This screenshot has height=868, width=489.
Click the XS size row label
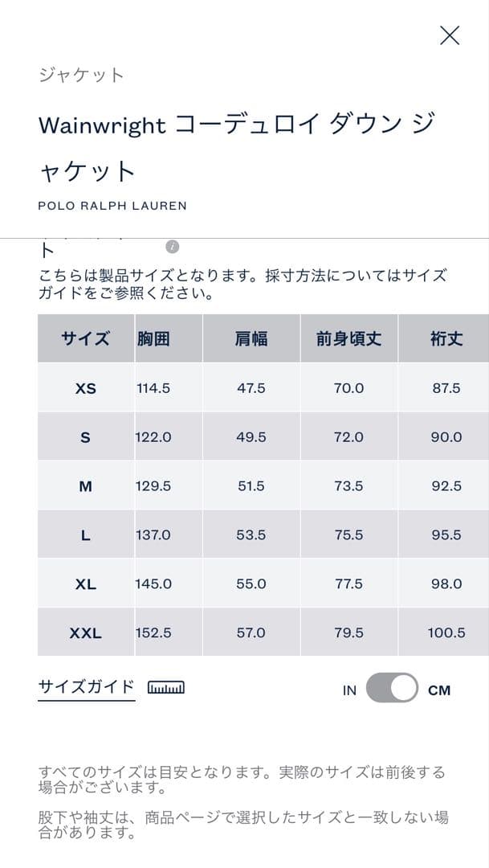pyautogui.click(x=85, y=388)
